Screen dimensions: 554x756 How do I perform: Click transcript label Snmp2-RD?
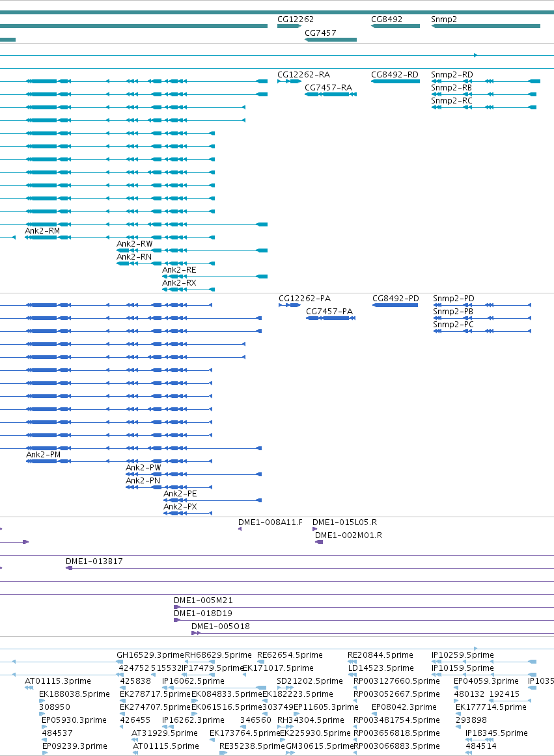452,75
